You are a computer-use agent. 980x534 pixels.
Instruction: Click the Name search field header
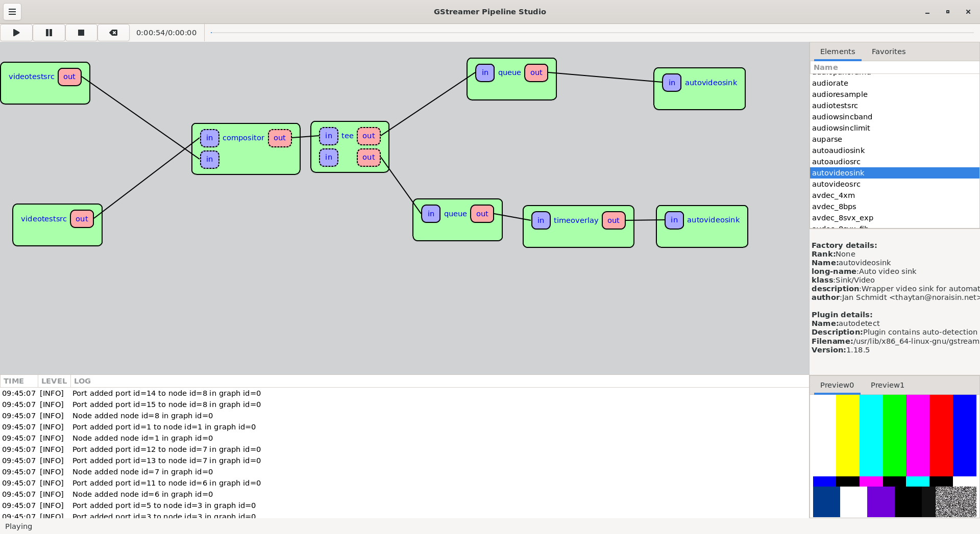point(894,67)
